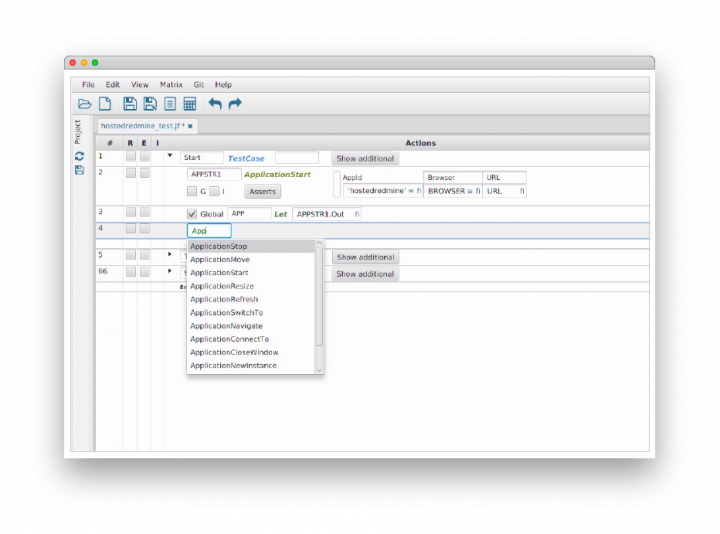Click Show additional in row 66
The image size is (720, 534).
pyautogui.click(x=365, y=274)
